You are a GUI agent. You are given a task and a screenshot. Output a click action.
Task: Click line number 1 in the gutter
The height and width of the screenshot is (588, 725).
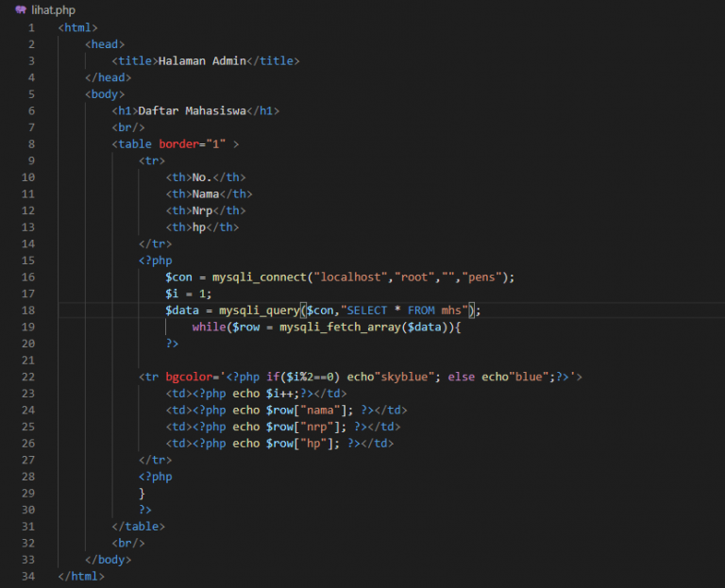[x=31, y=27]
